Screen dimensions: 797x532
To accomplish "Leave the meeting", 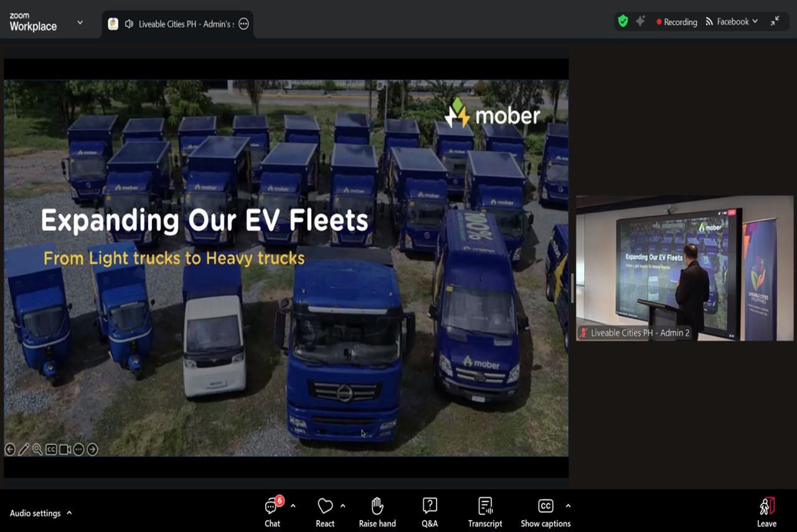I will click(766, 512).
